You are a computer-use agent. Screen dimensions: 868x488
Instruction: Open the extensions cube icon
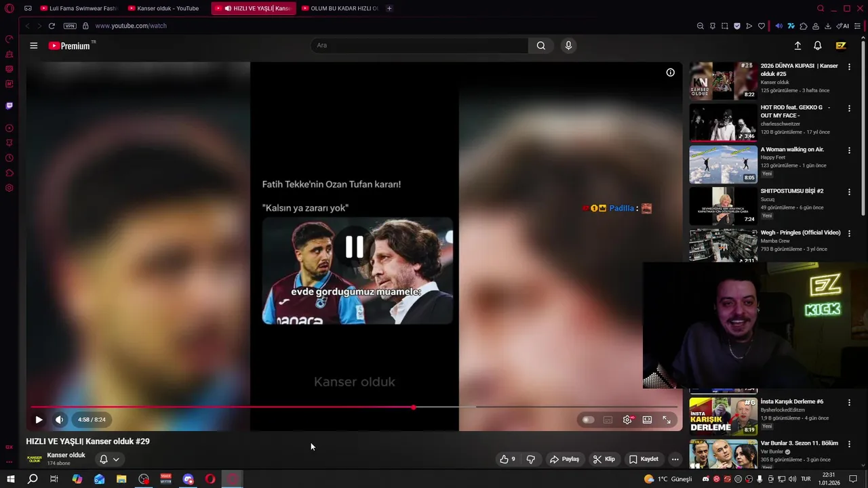tap(804, 26)
